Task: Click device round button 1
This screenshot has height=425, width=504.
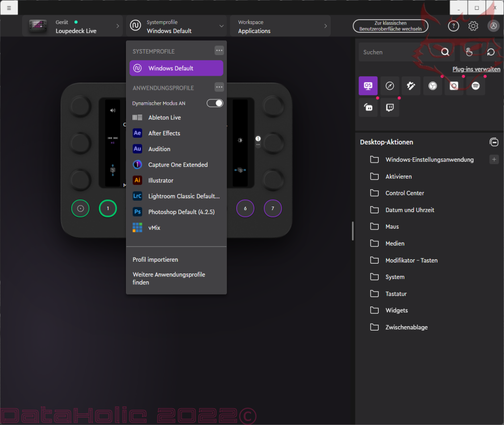Action: point(108,209)
